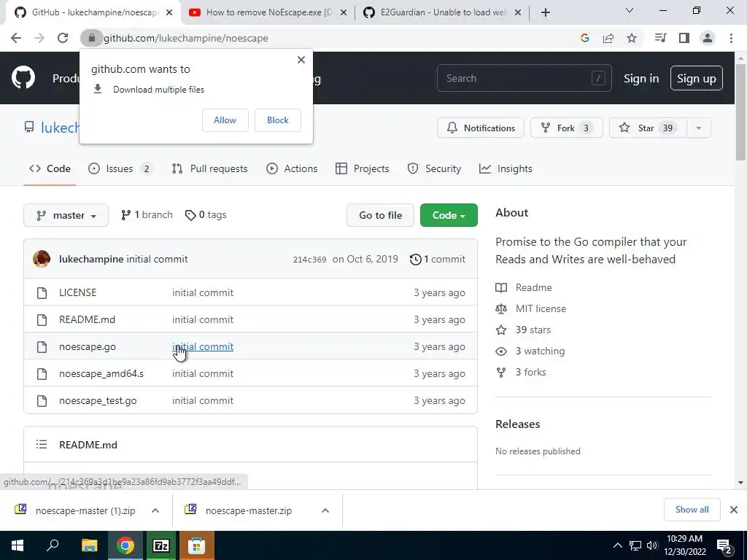Viewport: 747px width, 560px height.
Task: Open 7-Zip from the taskbar
Action: (160, 545)
